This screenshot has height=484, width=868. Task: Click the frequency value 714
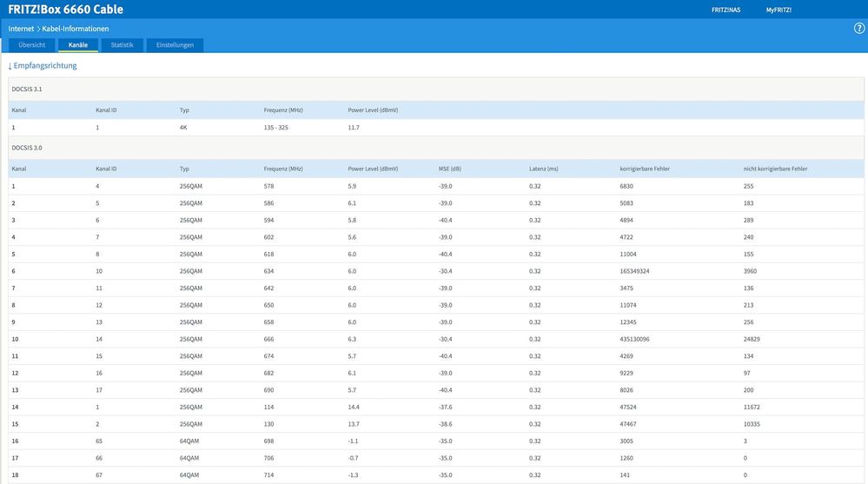tap(269, 475)
